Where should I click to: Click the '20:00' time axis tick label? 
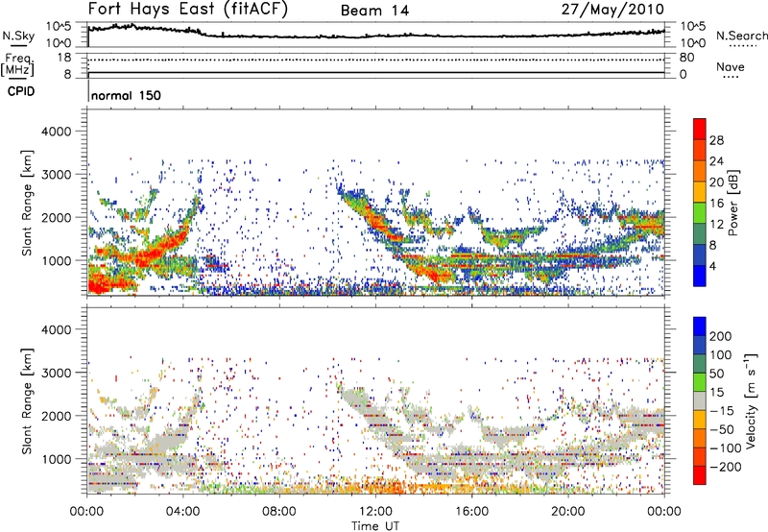(568, 512)
